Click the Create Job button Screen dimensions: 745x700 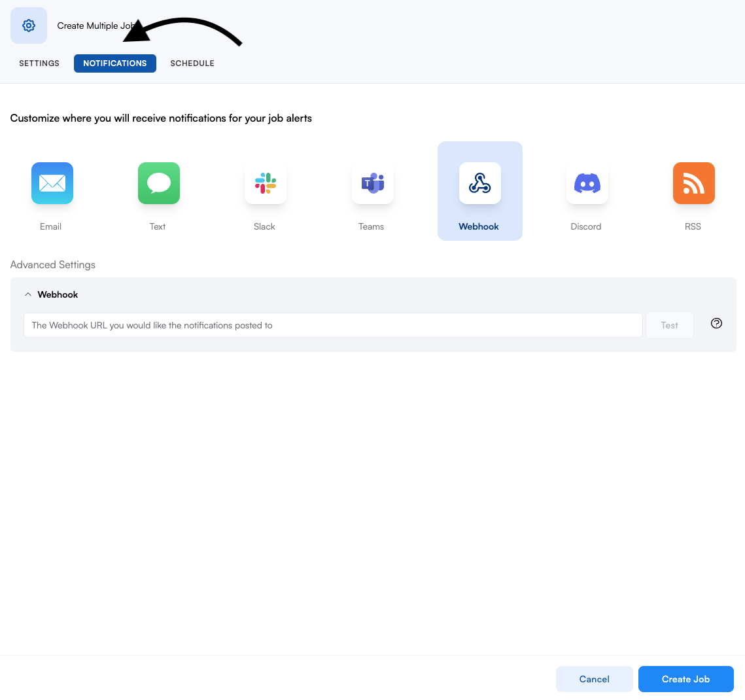pos(685,679)
